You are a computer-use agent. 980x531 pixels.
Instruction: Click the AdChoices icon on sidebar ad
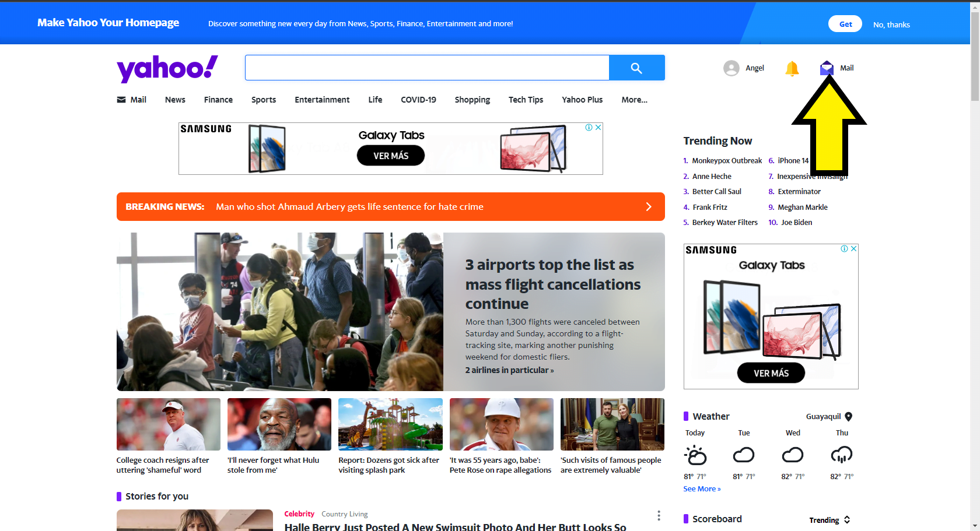click(844, 248)
